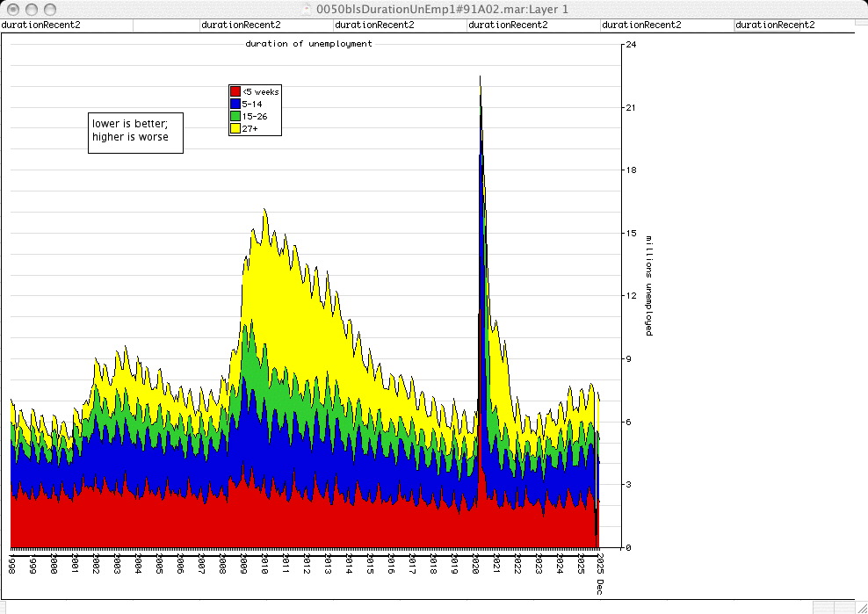This screenshot has width=868, height=614.
Task: Click the 24 tick label on y-axis
Action: pyautogui.click(x=630, y=44)
